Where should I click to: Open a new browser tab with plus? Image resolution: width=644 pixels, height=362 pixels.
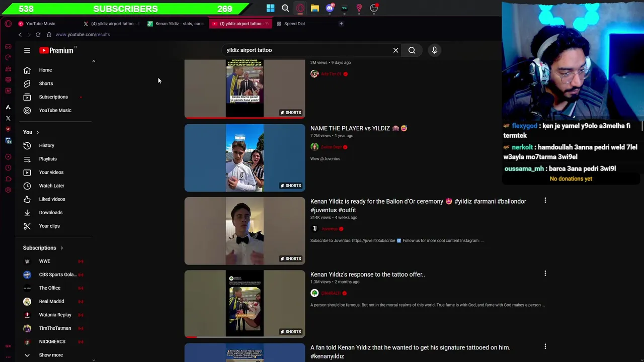341,24
